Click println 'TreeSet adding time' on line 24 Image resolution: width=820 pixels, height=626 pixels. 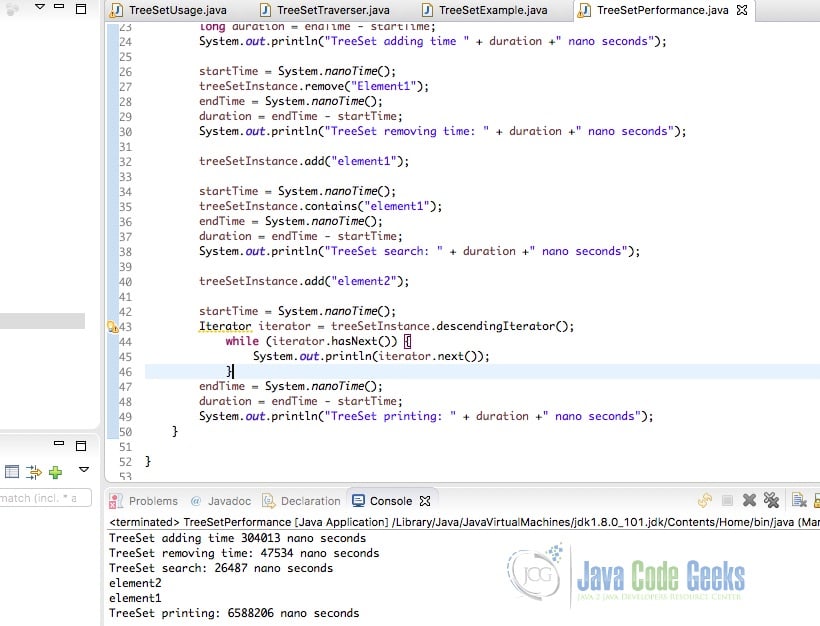[x=433, y=41]
